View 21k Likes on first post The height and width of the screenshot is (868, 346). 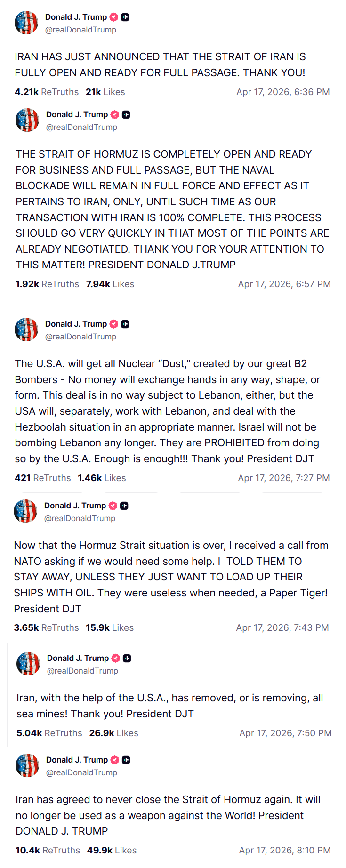(x=105, y=92)
